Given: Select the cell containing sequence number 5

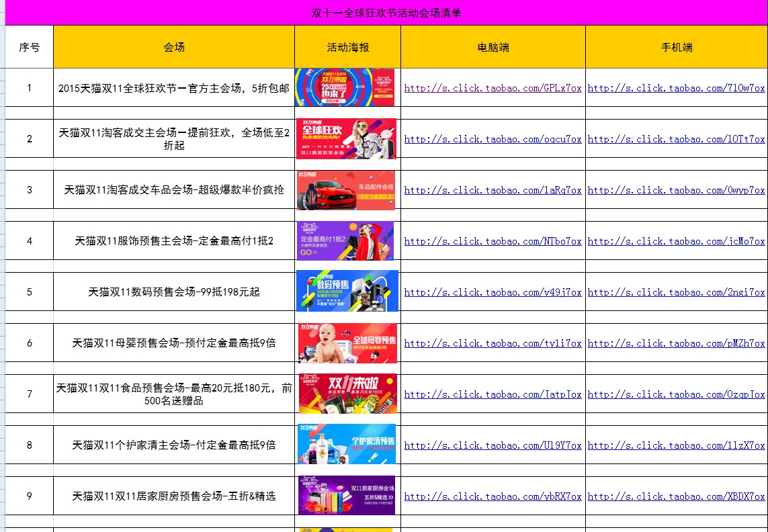Looking at the screenshot, I should (x=28, y=292).
